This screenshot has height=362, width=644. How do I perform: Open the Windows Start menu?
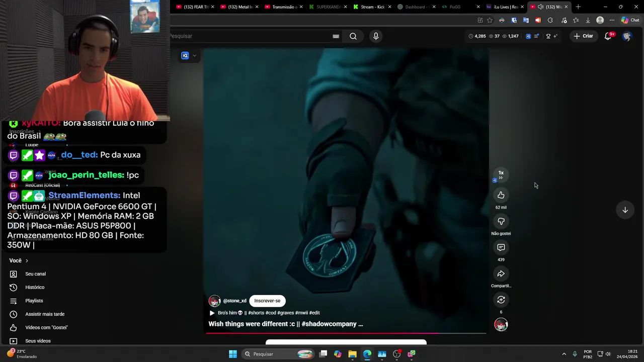pyautogui.click(x=233, y=354)
